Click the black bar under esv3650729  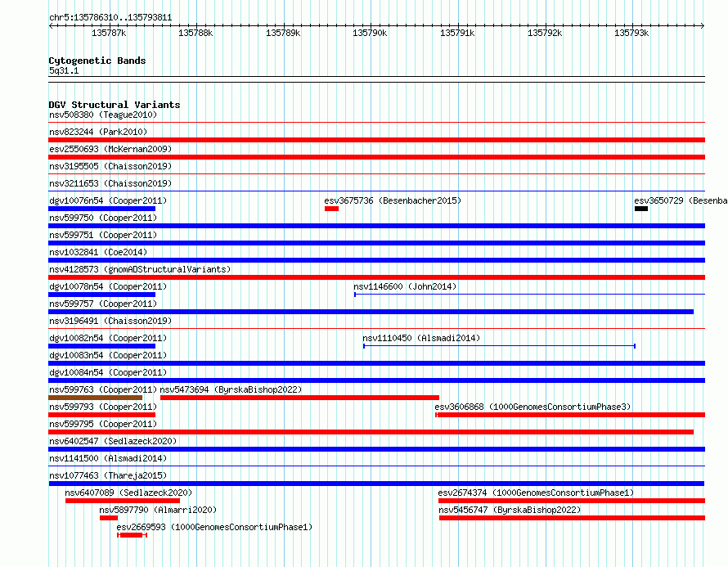641,209
